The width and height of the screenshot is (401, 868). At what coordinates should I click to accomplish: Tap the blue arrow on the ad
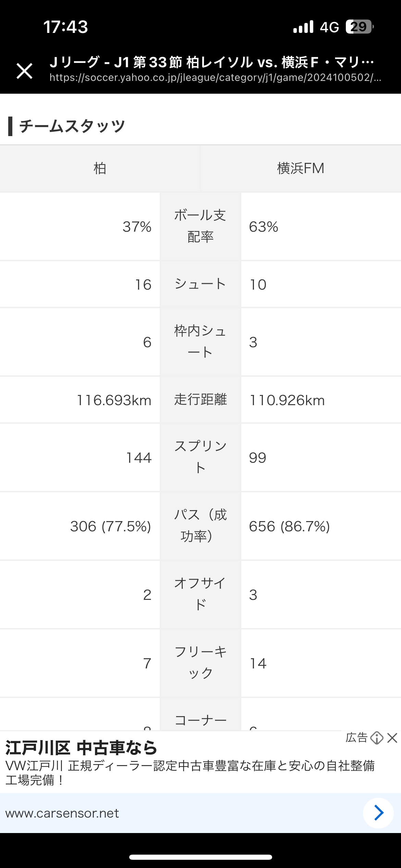(378, 813)
